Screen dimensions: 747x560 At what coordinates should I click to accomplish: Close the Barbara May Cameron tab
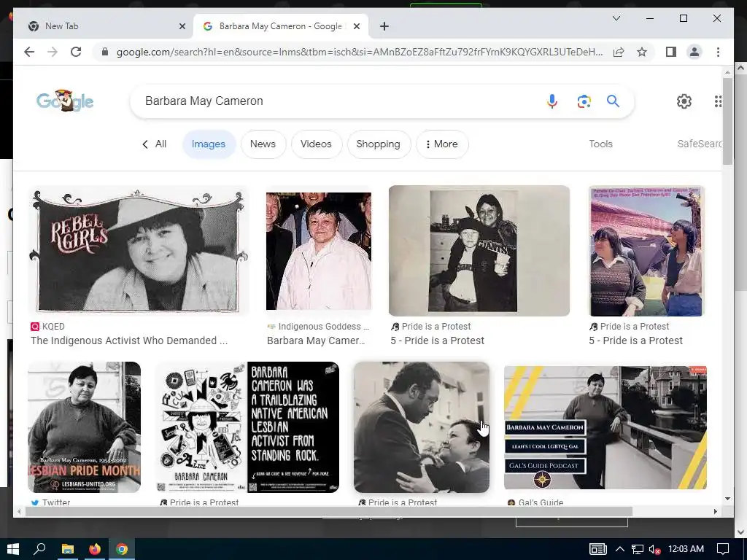[x=356, y=26]
